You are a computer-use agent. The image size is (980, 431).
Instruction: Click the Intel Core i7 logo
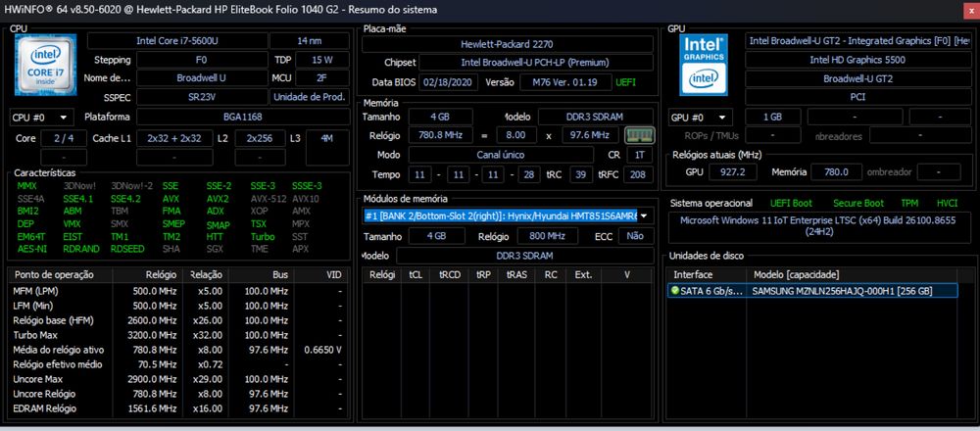[x=46, y=65]
